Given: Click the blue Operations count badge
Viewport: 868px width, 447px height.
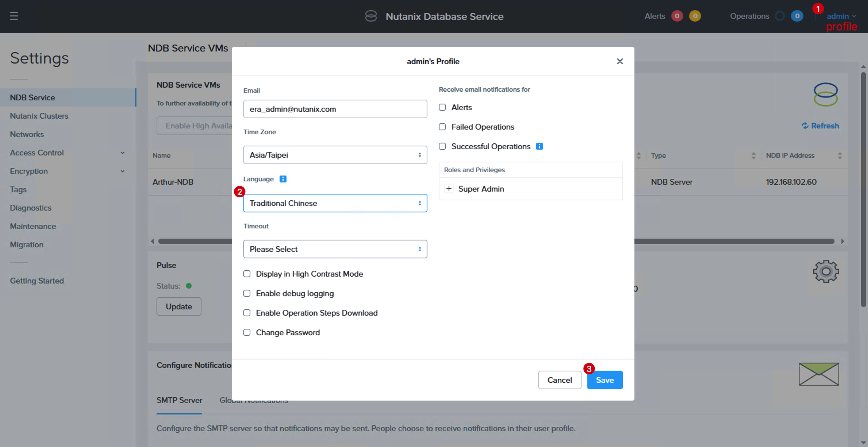Looking at the screenshot, I should (x=797, y=16).
